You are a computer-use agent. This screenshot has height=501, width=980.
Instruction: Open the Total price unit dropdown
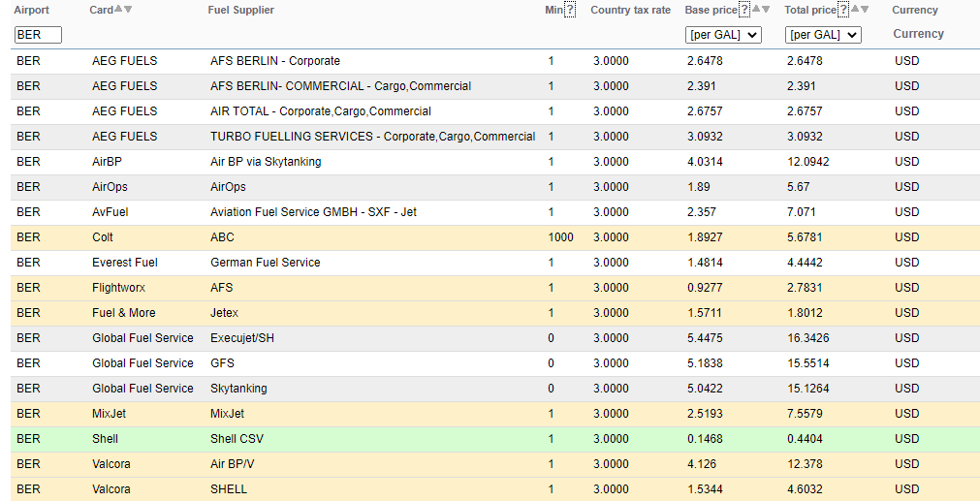823,35
